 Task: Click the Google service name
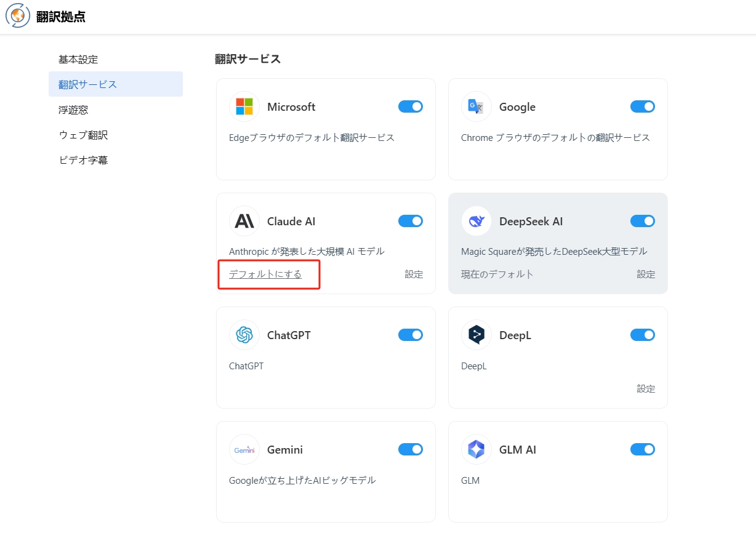[517, 106]
